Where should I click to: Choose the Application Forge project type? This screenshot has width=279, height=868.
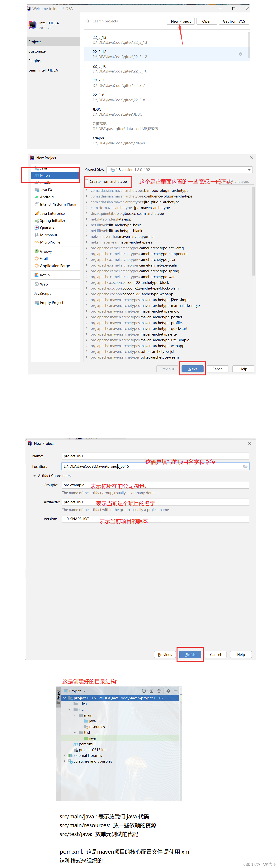click(x=52, y=266)
